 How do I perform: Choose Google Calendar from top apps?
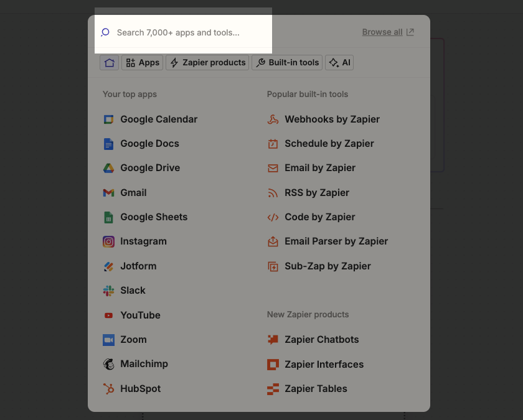pyautogui.click(x=159, y=119)
